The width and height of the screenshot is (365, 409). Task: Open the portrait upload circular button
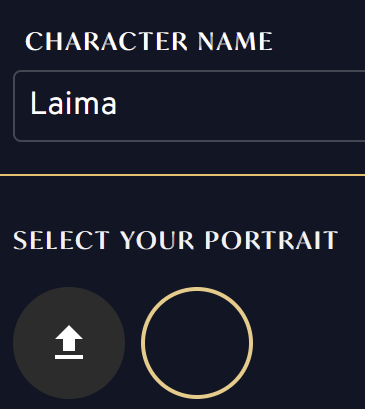pyautogui.click(x=69, y=343)
